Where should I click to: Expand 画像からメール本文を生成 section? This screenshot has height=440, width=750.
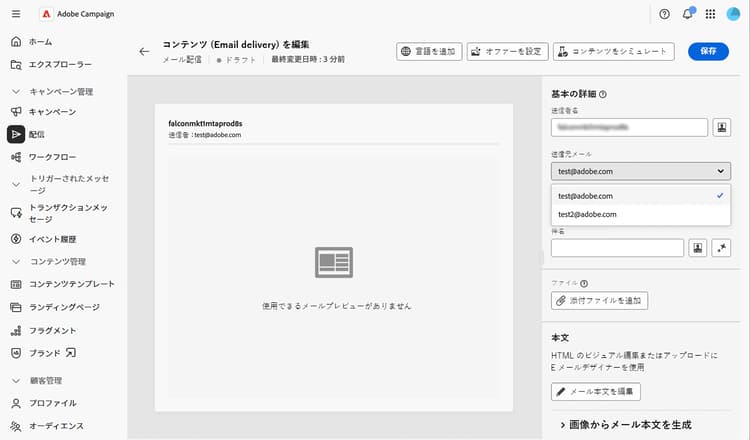[x=626, y=425]
